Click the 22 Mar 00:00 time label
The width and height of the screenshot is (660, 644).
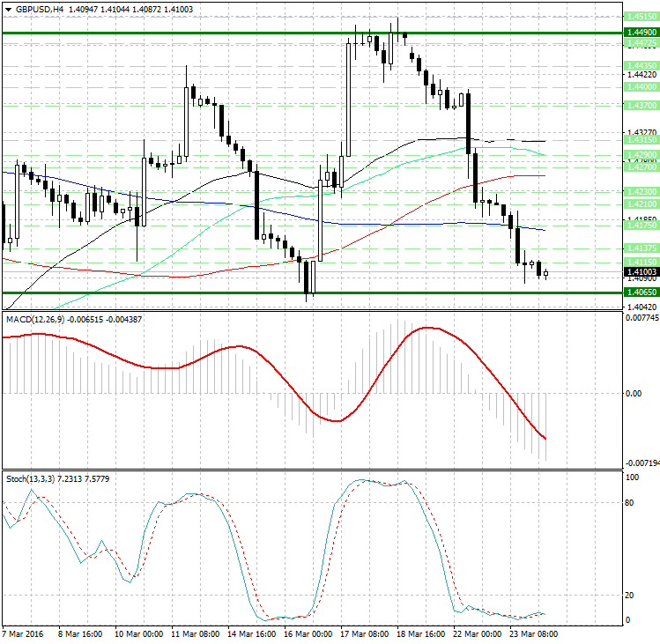(x=476, y=634)
